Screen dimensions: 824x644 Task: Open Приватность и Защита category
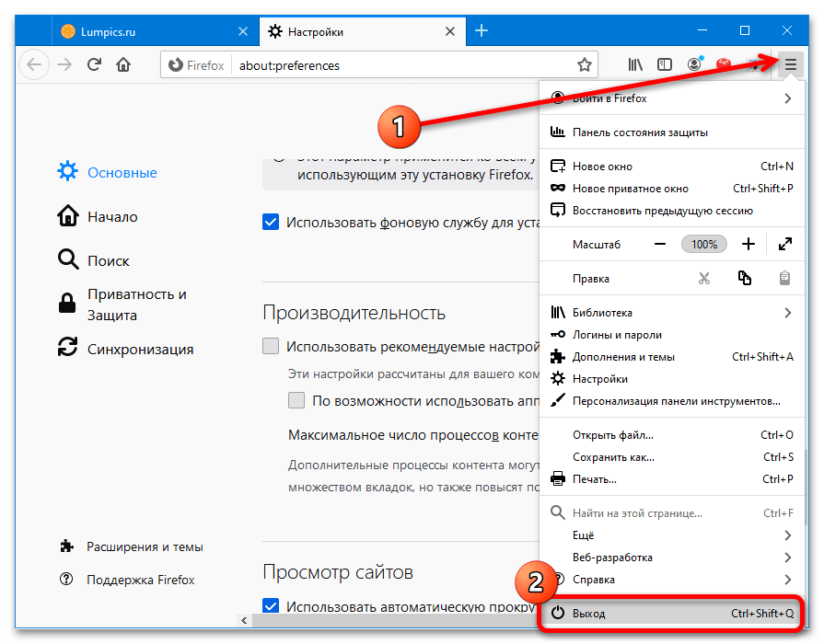[122, 305]
